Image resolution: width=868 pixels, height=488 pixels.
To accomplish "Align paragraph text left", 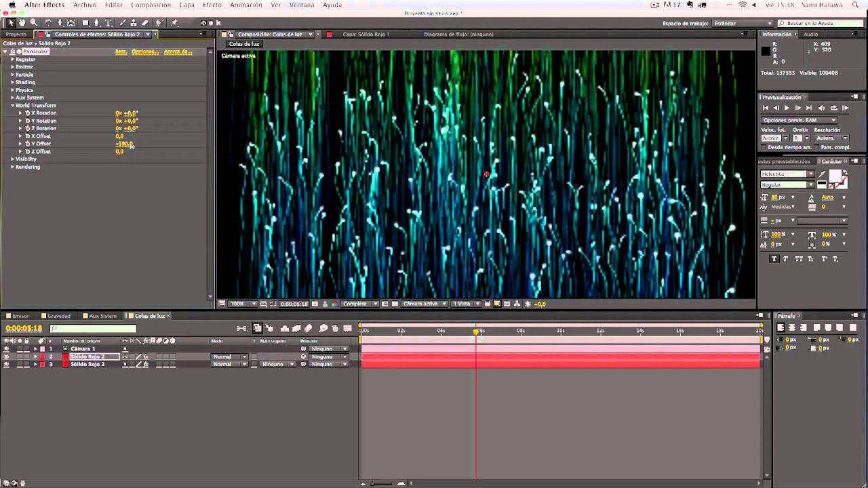I will tap(781, 327).
